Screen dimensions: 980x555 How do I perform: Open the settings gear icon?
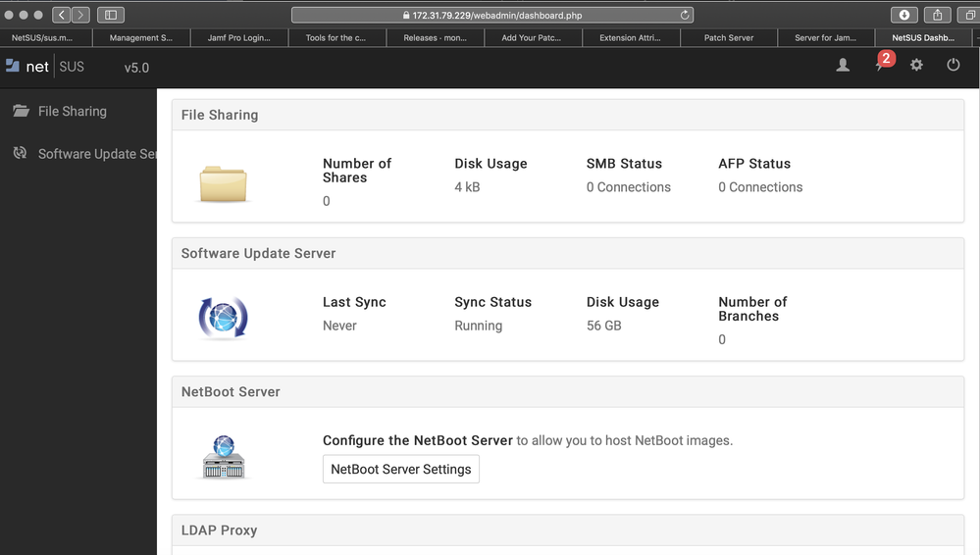[916, 65]
